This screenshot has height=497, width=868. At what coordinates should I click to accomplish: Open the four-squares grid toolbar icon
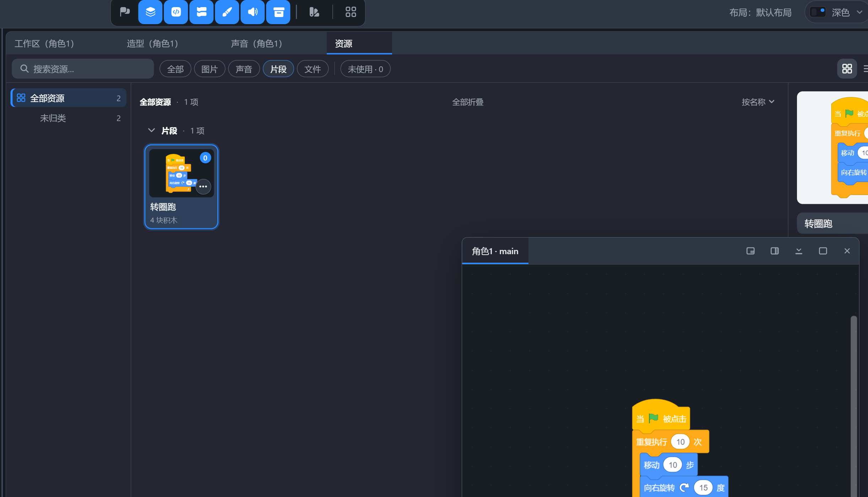click(x=351, y=12)
